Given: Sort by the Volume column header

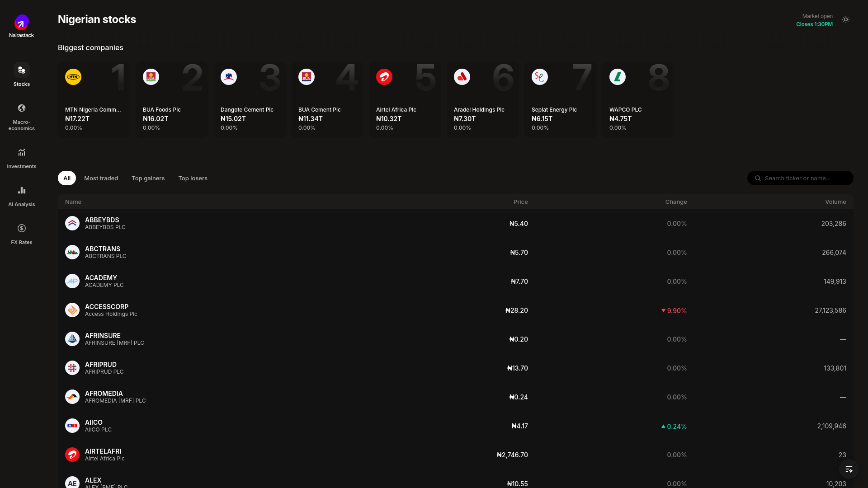Looking at the screenshot, I should click(835, 202).
